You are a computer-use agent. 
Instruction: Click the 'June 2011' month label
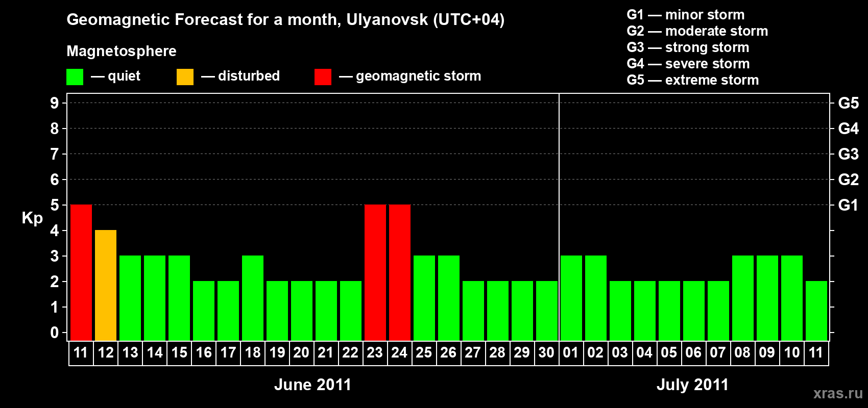pos(313,385)
